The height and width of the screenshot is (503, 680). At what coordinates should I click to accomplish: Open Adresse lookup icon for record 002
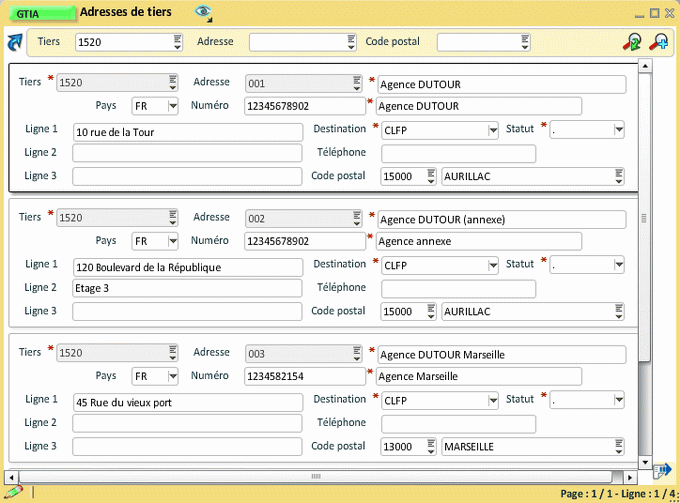356,219
